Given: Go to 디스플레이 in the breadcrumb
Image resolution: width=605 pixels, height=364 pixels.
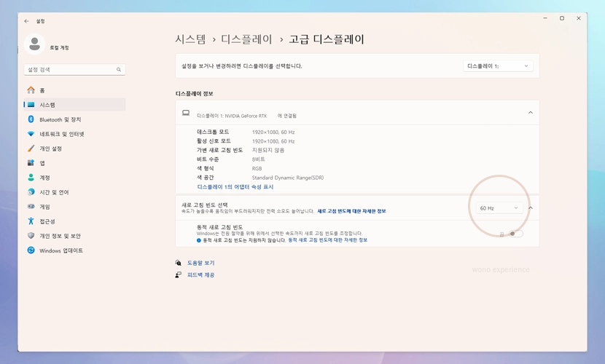Looking at the screenshot, I should [246, 39].
